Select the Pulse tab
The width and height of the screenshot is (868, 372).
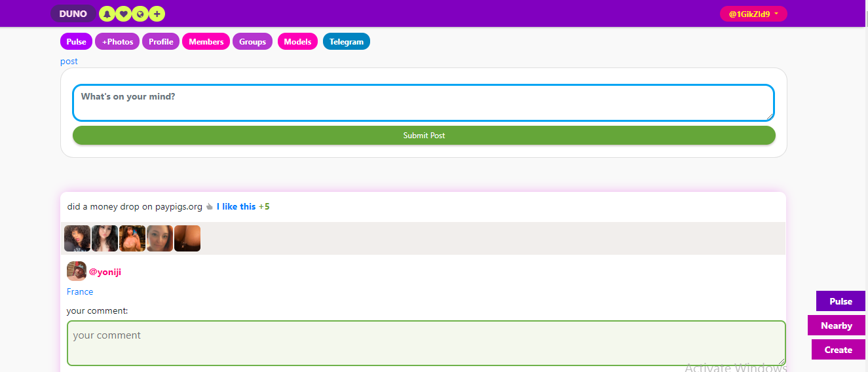(76, 42)
